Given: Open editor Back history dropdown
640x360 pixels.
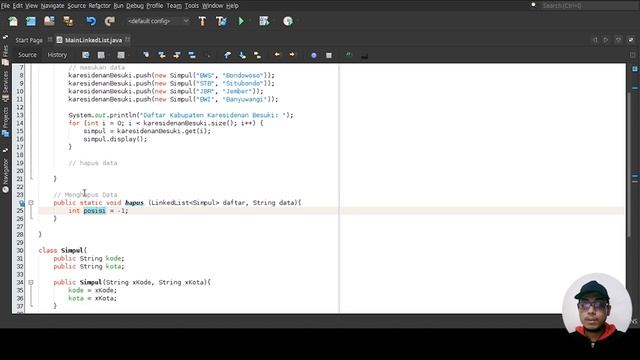Looking at the screenshot, I should click(x=109, y=55).
